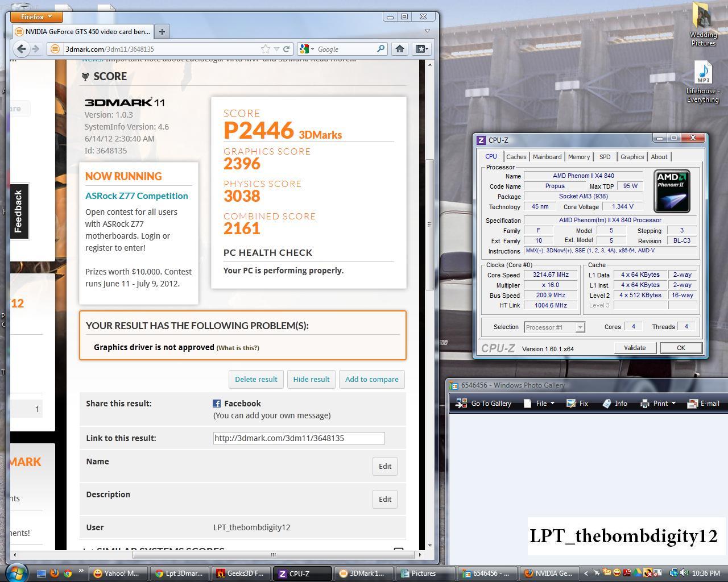The image size is (728, 582).
Task: Switch to Lpt 3Dmark Chrome taskbar button
Action: point(180,573)
